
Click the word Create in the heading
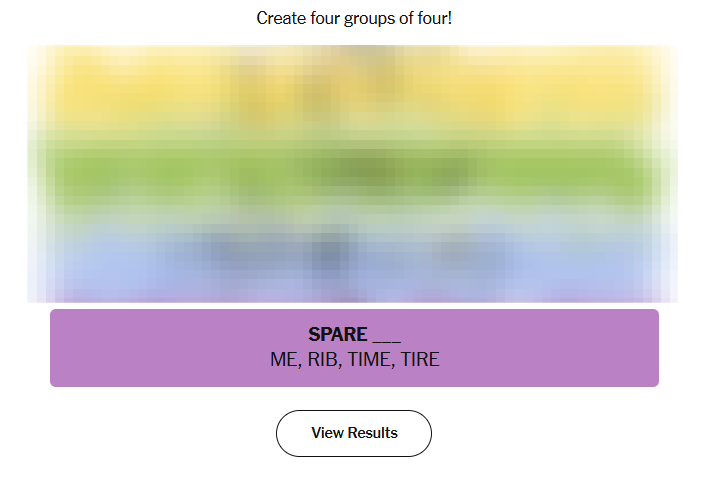click(281, 18)
